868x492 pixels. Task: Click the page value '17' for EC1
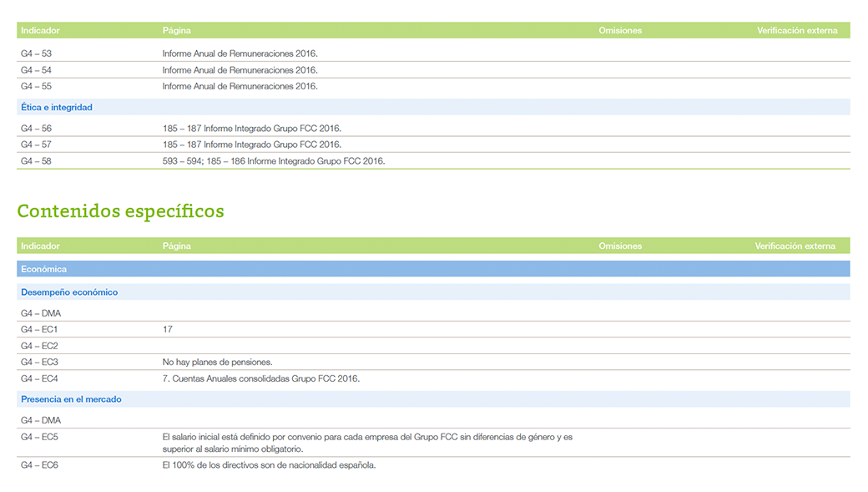point(167,330)
